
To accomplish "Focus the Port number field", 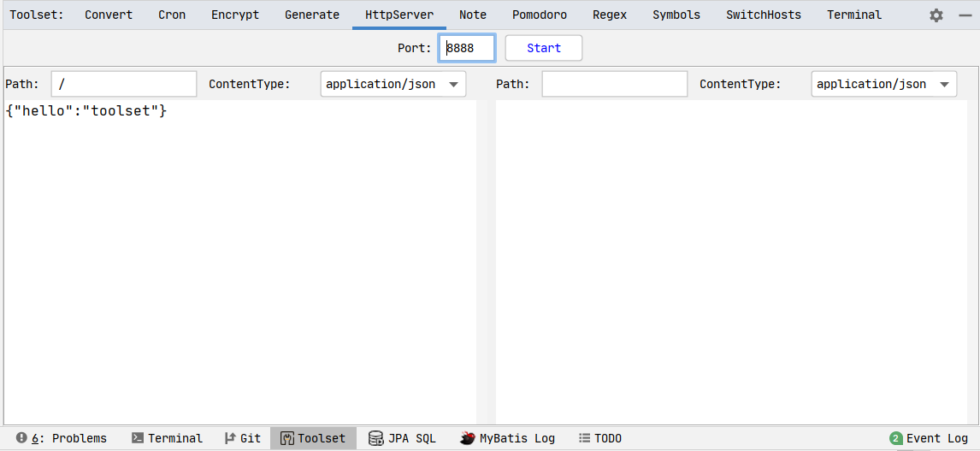I will coord(468,48).
